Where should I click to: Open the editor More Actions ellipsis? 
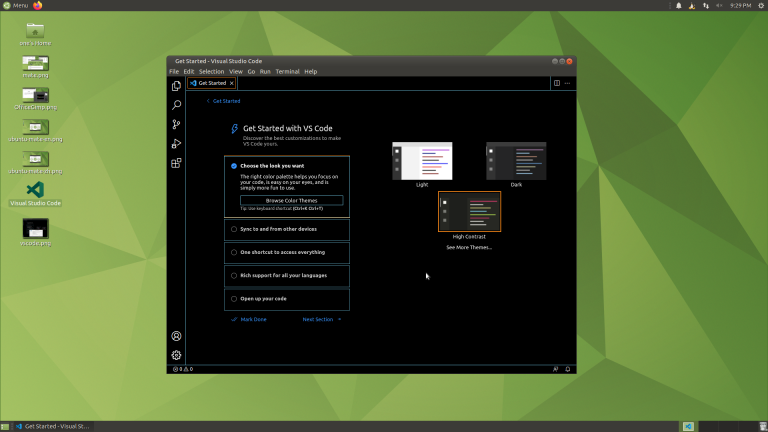[x=567, y=83]
